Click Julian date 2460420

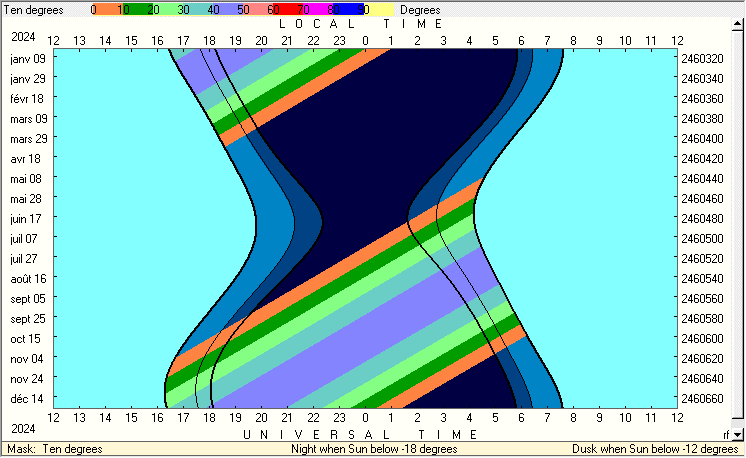pos(702,158)
